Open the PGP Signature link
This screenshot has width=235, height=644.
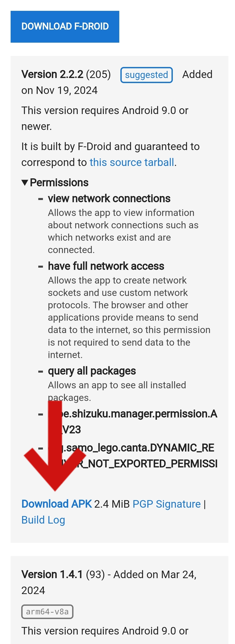pyautogui.click(x=166, y=504)
